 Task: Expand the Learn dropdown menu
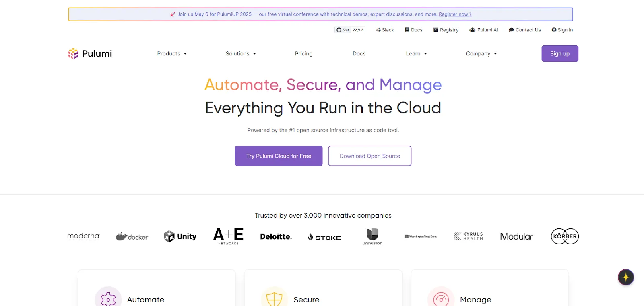tap(417, 53)
